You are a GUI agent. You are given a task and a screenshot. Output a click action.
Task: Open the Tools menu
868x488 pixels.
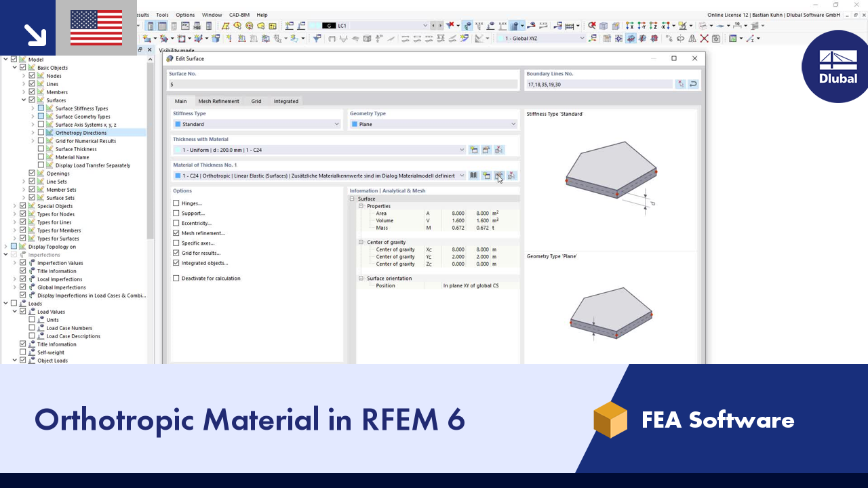pos(162,15)
